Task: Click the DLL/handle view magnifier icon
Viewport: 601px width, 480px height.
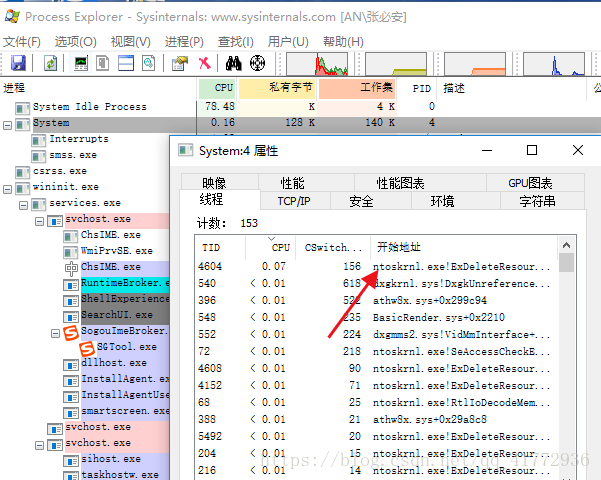Action: click(x=148, y=63)
